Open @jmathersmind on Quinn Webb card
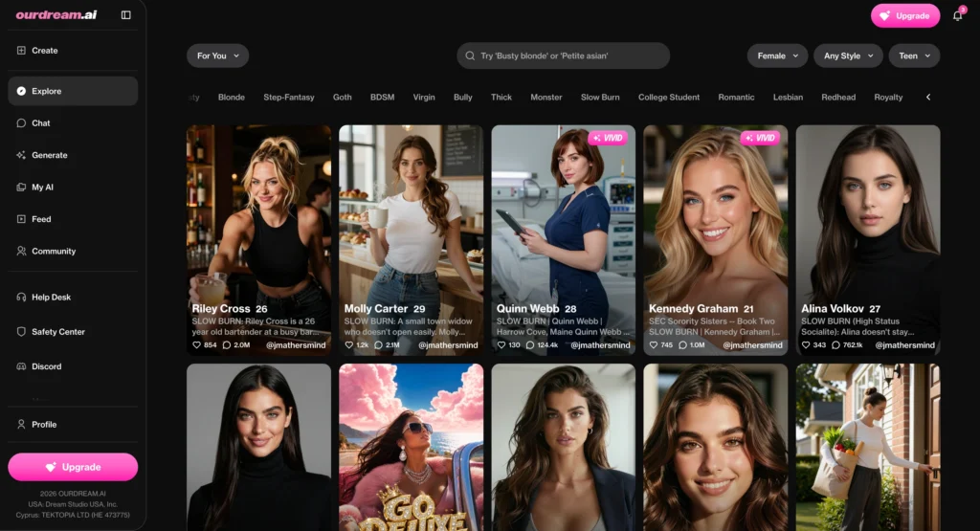980x531 pixels. pyautogui.click(x=600, y=344)
